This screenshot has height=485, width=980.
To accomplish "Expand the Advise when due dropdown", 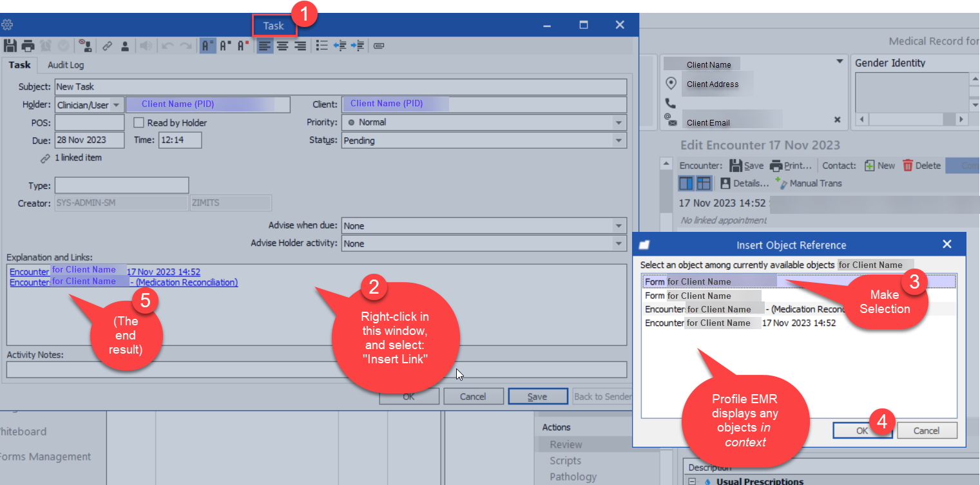I will [619, 226].
